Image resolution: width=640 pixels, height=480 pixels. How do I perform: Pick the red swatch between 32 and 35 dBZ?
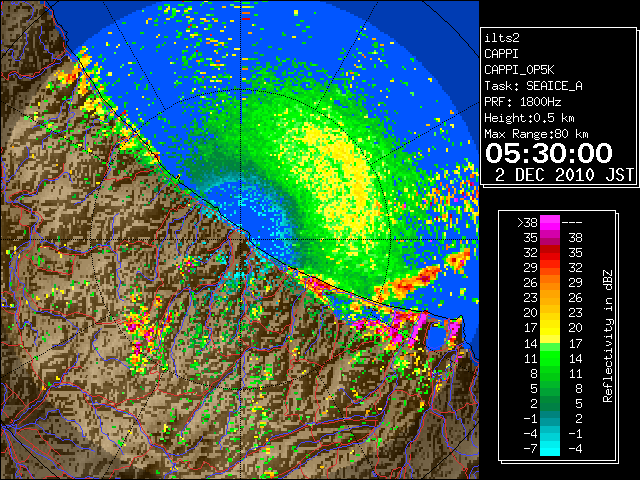(x=550, y=253)
